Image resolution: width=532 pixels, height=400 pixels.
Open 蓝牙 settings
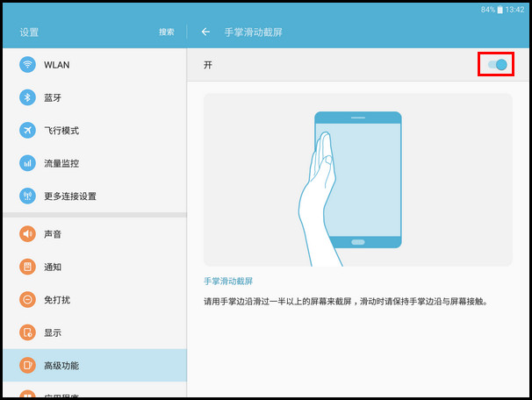(x=95, y=97)
